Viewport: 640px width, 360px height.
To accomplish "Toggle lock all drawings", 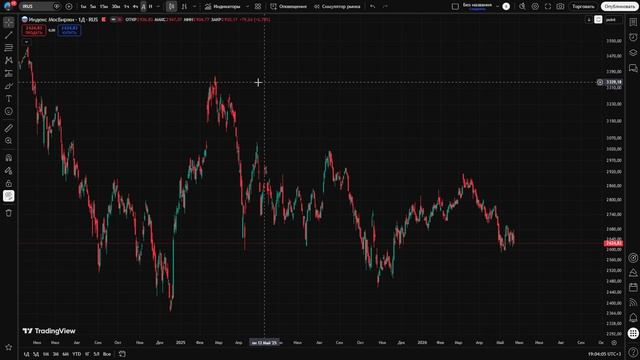I will (x=9, y=183).
